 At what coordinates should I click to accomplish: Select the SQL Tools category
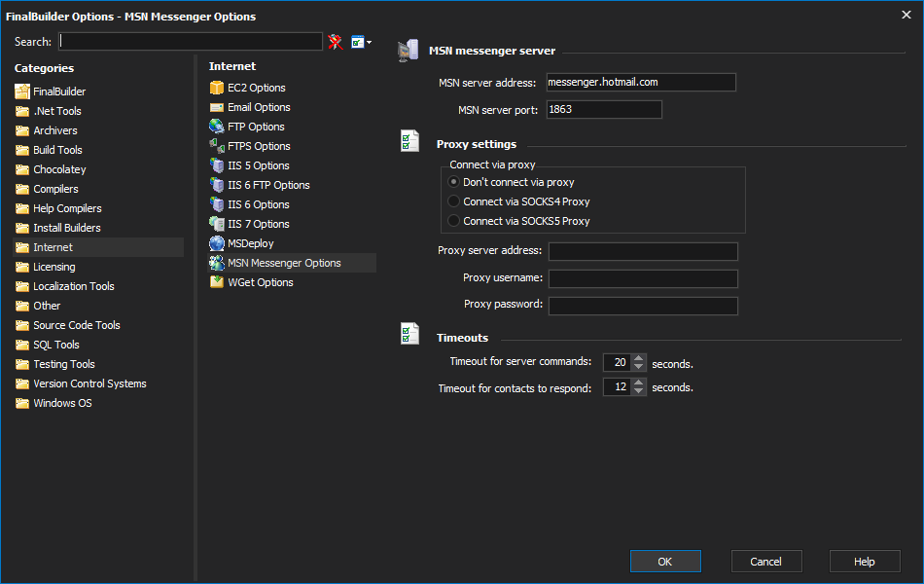(x=98, y=345)
